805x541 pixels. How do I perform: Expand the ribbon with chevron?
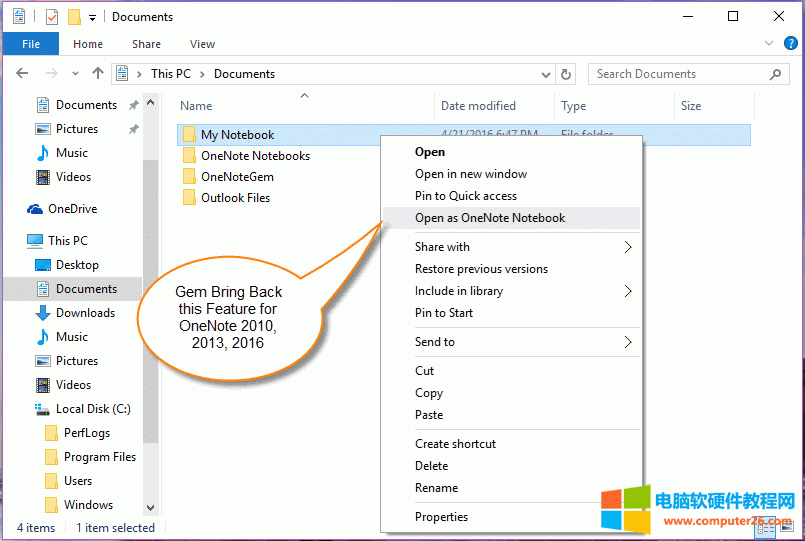pyautogui.click(x=769, y=44)
